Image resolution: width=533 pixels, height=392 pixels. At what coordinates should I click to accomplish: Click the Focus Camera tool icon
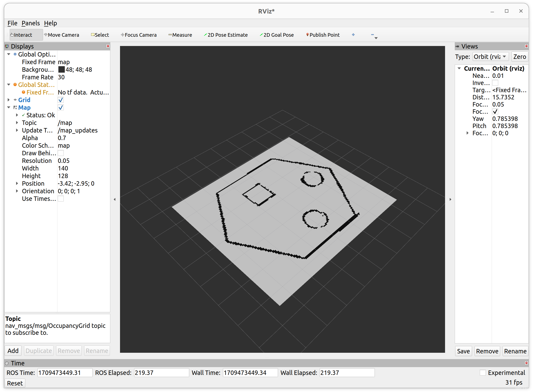pos(122,35)
